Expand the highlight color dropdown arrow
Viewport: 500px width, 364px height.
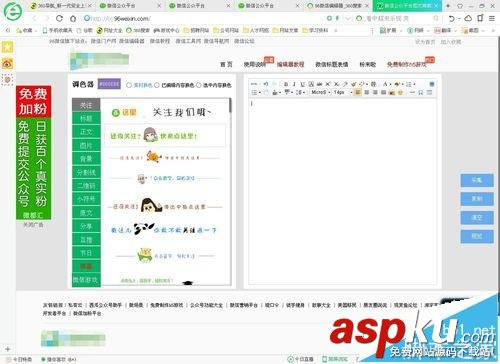(x=402, y=85)
